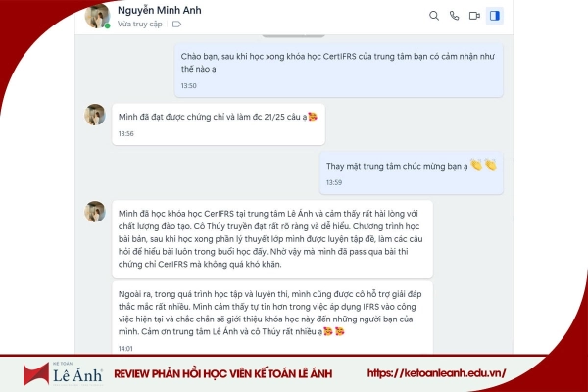This screenshot has height=392, width=588.
Task: Click the tag label icon beside Vừa truy cập
Action: 176,24
